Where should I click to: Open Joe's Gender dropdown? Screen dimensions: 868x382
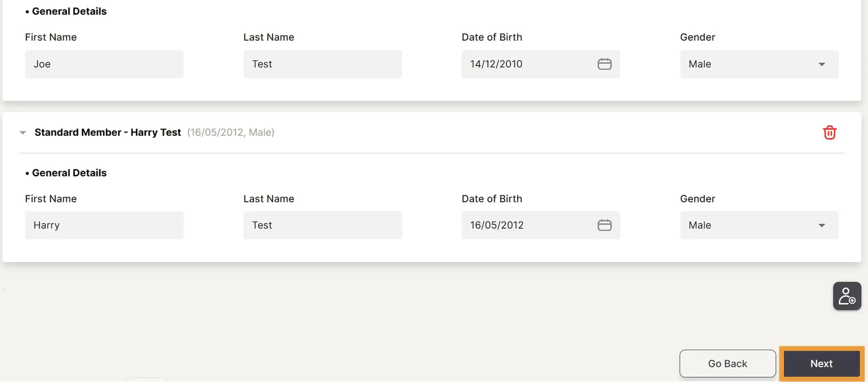(x=759, y=64)
